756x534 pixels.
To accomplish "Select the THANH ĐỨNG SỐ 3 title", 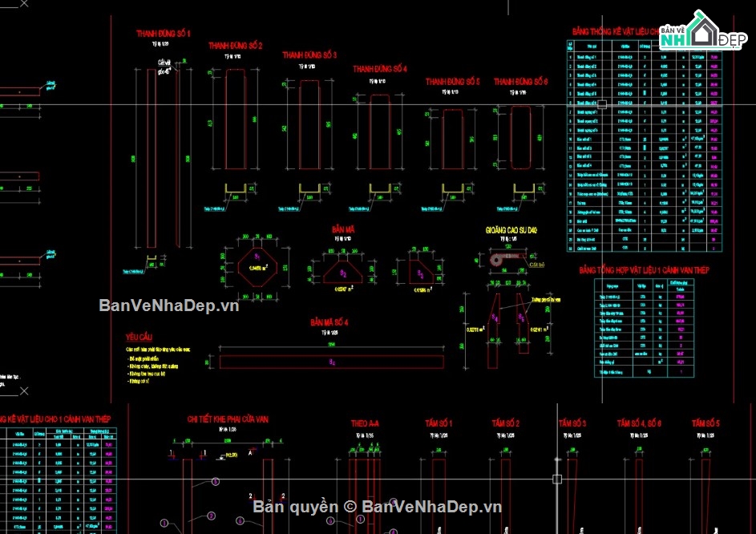I will pos(309,55).
